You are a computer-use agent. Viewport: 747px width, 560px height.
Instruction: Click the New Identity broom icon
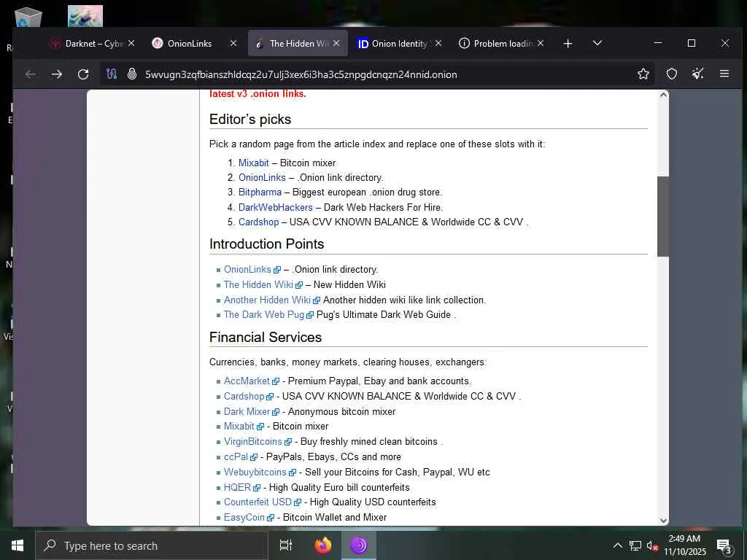coord(698,74)
